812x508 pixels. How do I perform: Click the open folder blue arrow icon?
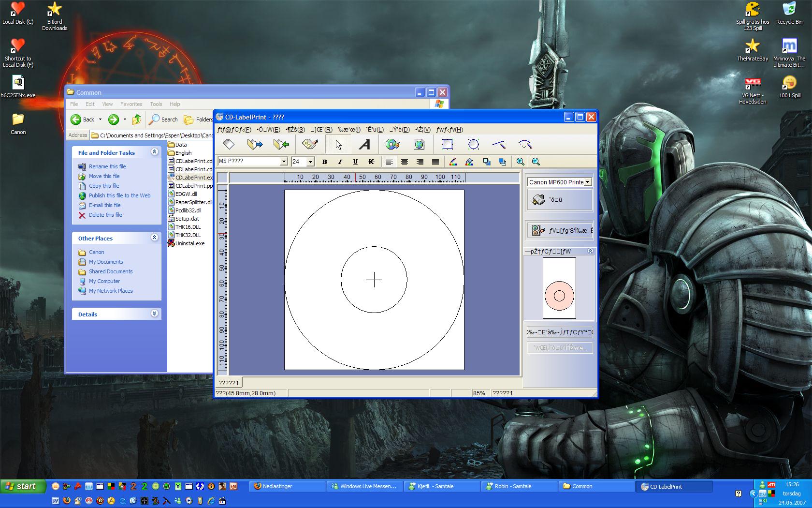255,144
